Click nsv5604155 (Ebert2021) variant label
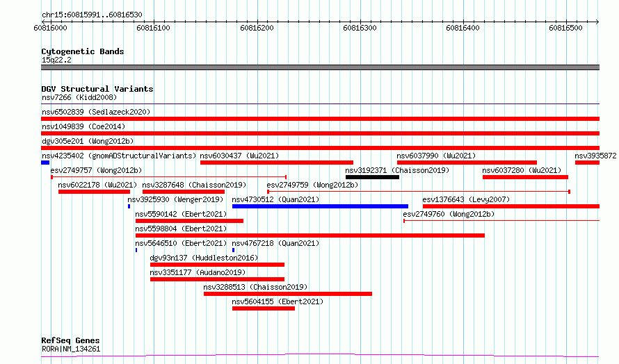Viewport: 619px width, 364px height. (x=278, y=301)
